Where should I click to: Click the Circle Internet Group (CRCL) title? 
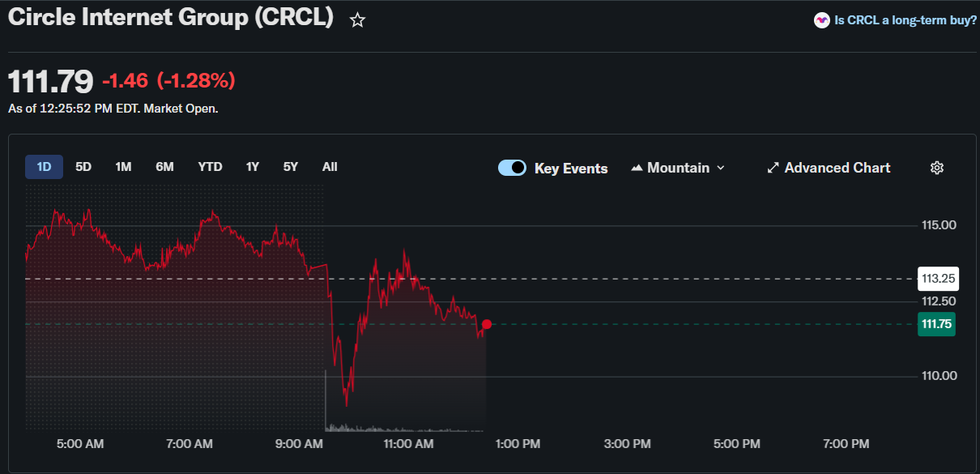[171, 19]
